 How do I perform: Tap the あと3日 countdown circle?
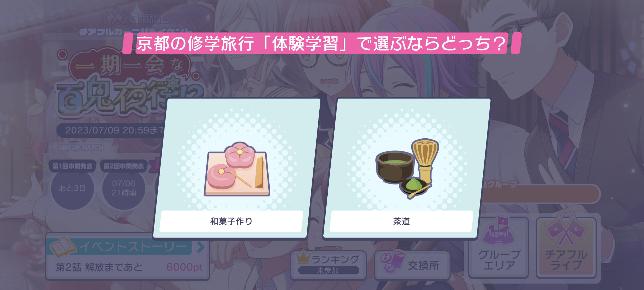[72, 188]
